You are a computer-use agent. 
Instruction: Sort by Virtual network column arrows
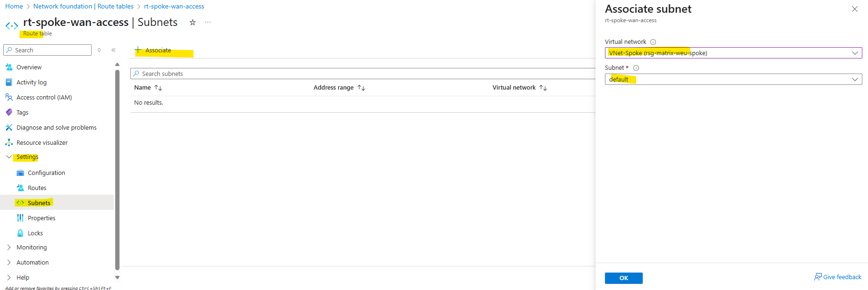coord(543,88)
